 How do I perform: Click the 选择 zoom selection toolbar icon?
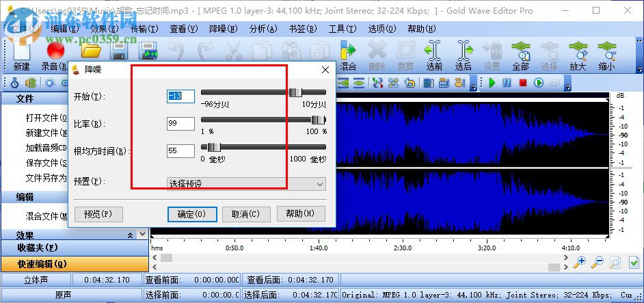click(549, 55)
